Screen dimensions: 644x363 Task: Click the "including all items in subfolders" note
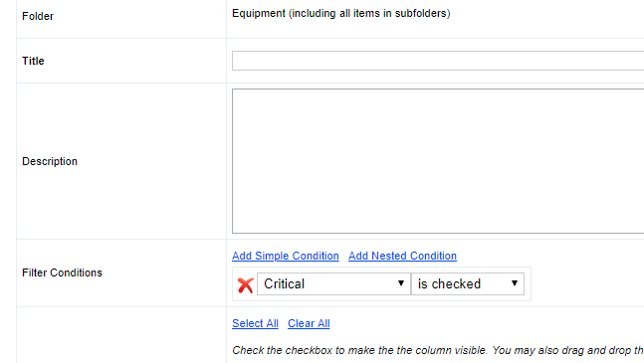(369, 14)
